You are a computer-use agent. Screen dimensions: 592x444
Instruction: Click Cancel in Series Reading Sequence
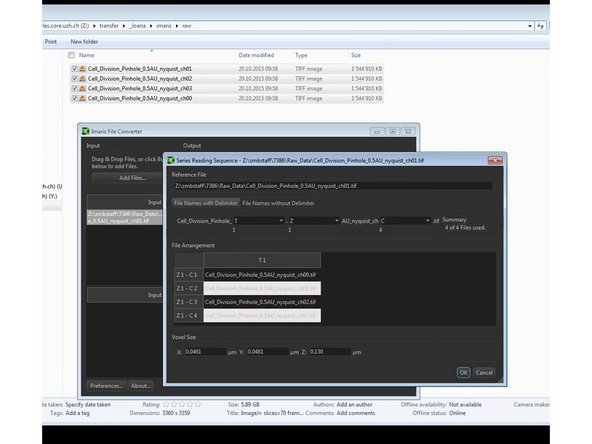click(x=484, y=373)
